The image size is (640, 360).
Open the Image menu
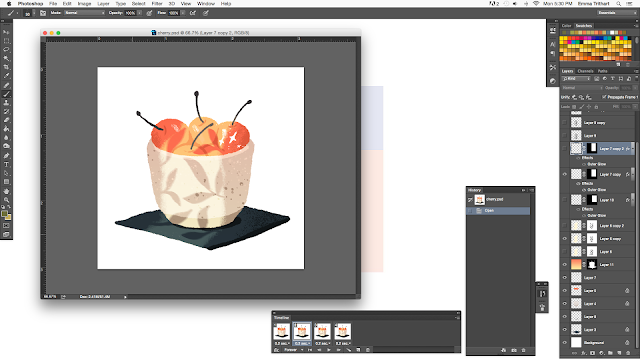point(84,4)
